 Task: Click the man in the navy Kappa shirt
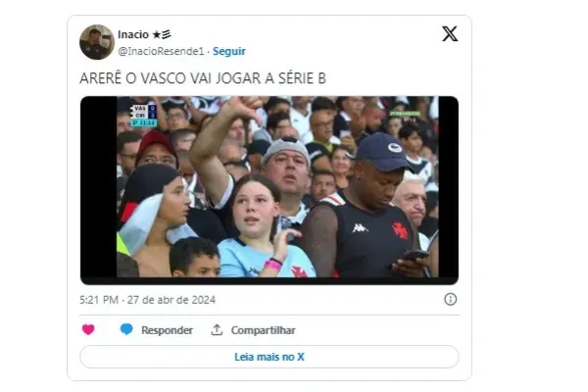click(369, 210)
